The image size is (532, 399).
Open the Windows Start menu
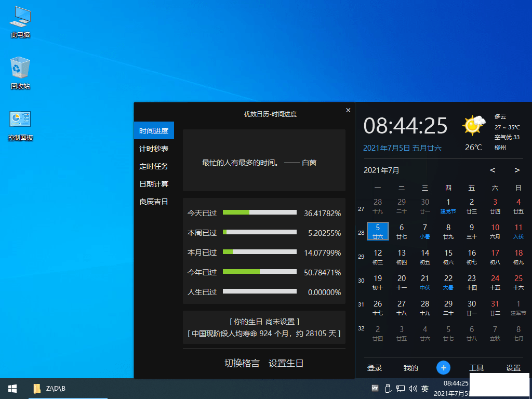click(x=12, y=389)
